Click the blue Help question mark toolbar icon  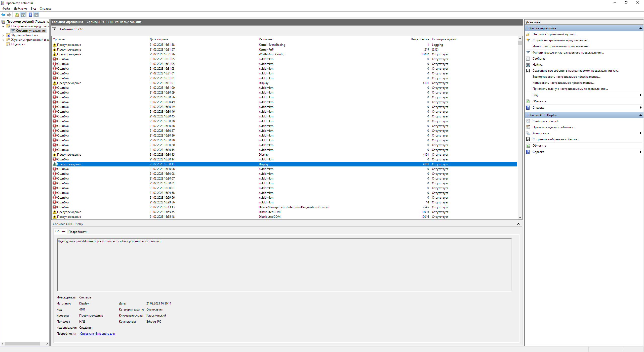pos(30,15)
